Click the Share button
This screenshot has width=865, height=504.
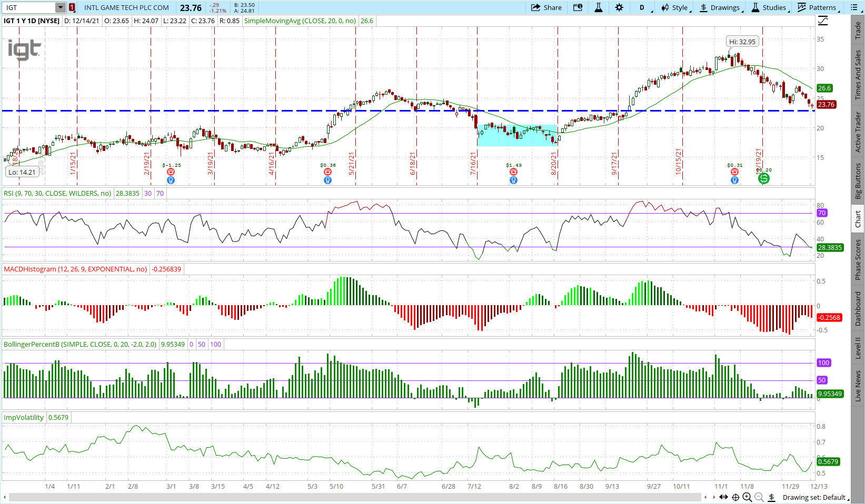pos(546,7)
